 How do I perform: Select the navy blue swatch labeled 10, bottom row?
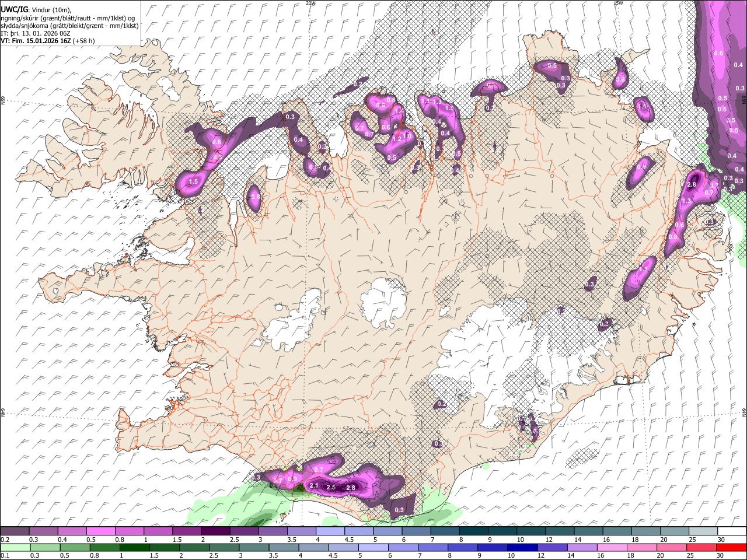[521, 547]
